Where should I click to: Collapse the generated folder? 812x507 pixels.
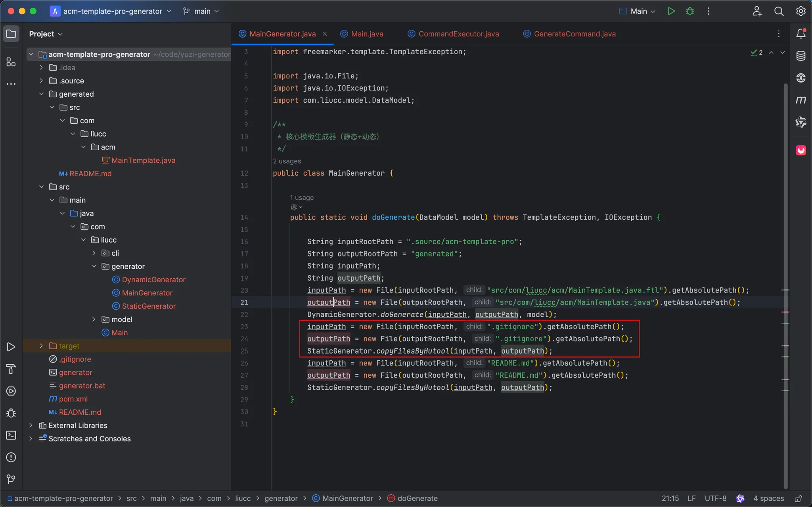[x=41, y=94]
